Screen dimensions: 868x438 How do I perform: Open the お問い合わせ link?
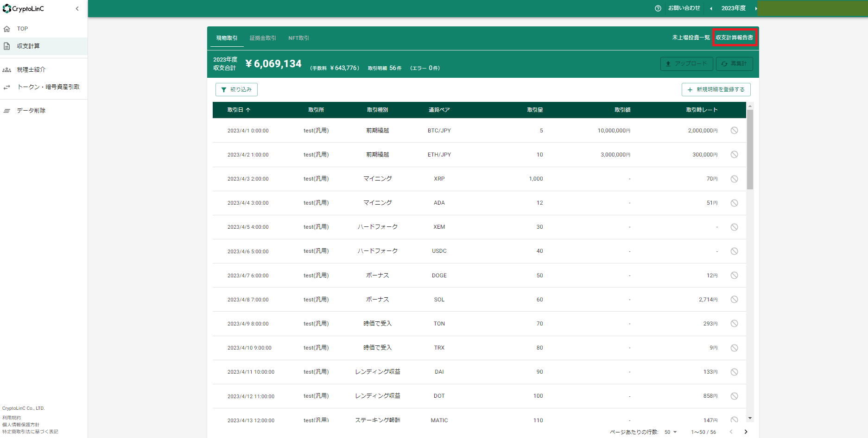click(684, 8)
